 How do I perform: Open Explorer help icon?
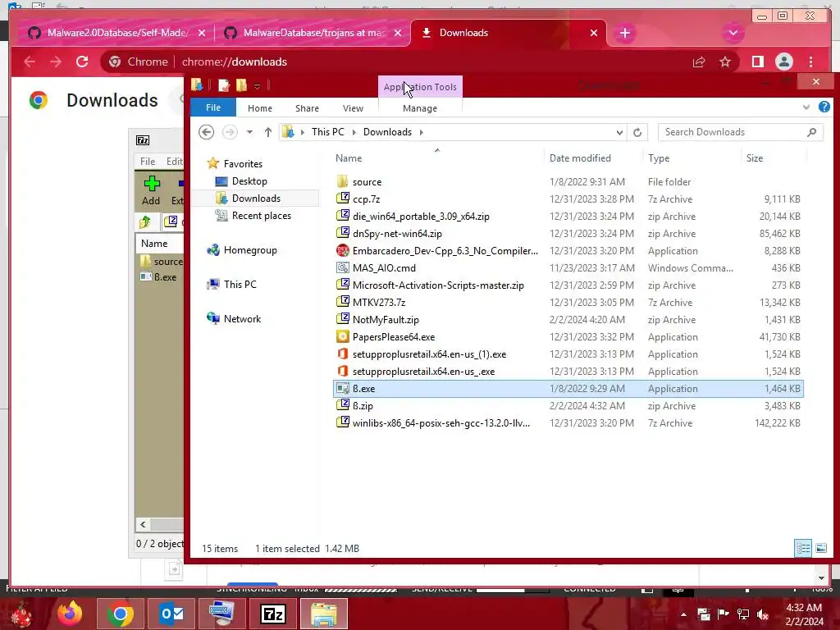pos(824,107)
